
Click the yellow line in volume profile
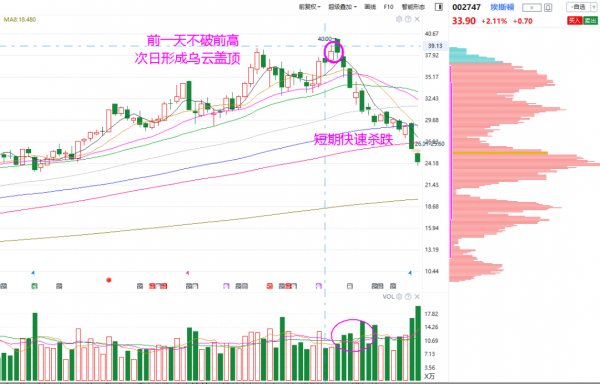[x=500, y=153]
